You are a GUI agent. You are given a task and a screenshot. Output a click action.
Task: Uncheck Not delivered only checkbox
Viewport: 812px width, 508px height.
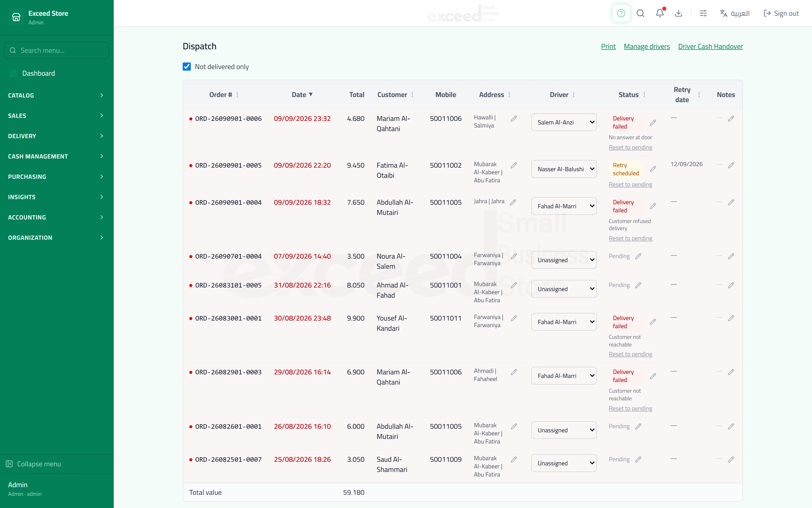[x=187, y=67]
